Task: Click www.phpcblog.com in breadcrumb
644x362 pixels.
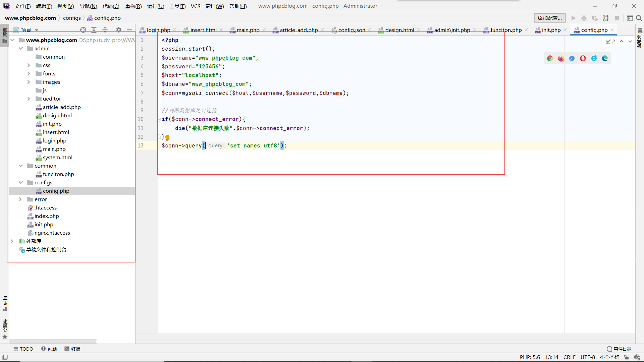Action: [x=31, y=18]
